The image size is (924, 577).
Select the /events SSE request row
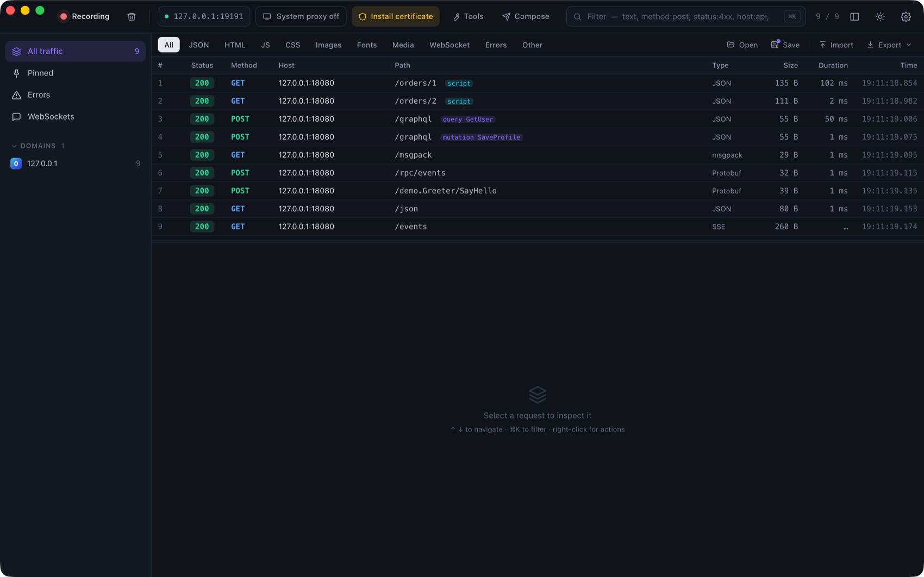pos(537,227)
